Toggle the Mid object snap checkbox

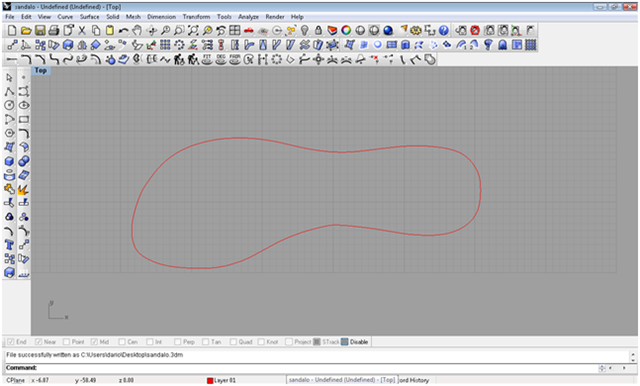[x=94, y=342]
